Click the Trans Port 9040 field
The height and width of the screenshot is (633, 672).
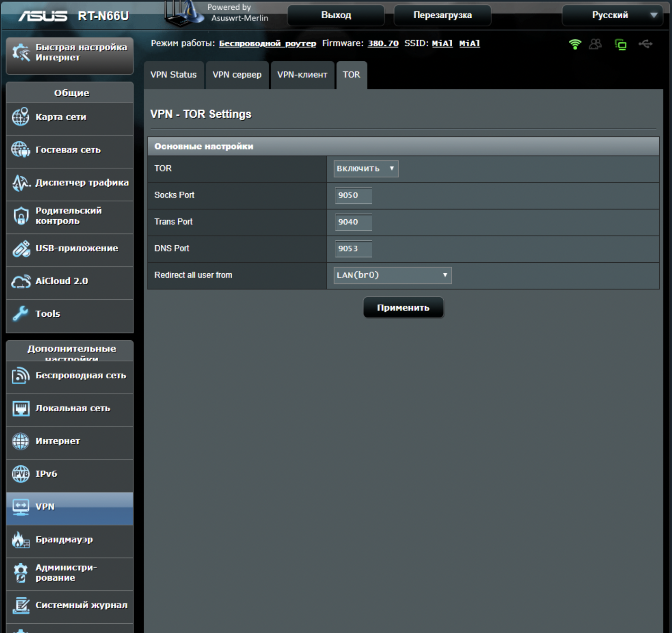353,222
